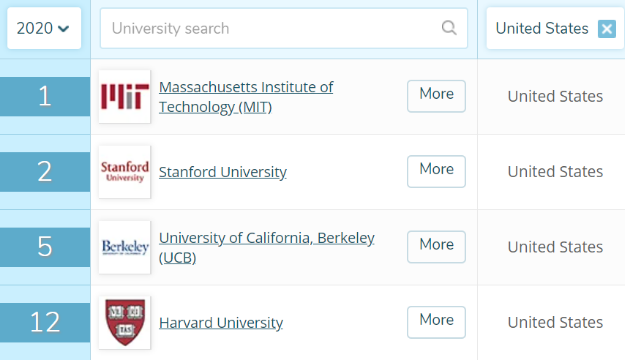This screenshot has width=625, height=361.
Task: Click More button for UC Berkeley
Action: pos(436,247)
